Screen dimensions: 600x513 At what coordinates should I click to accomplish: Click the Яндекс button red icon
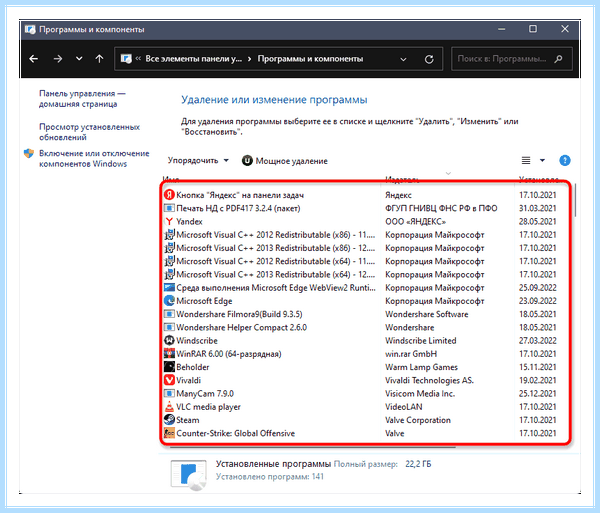169,195
